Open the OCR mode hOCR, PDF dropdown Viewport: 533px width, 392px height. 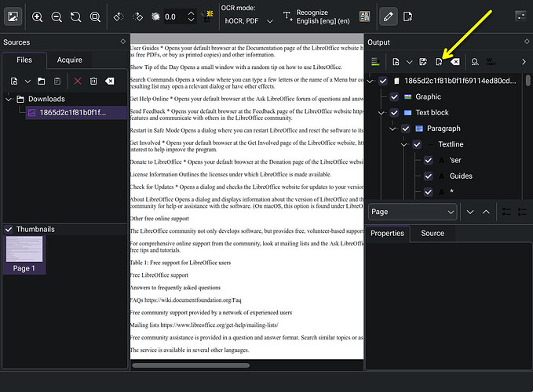click(x=248, y=21)
